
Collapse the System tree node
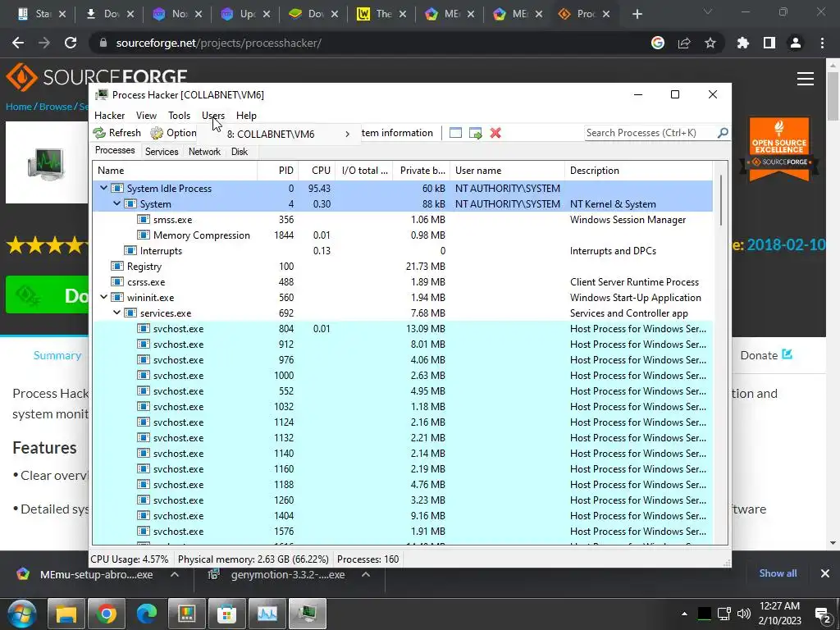(116, 203)
